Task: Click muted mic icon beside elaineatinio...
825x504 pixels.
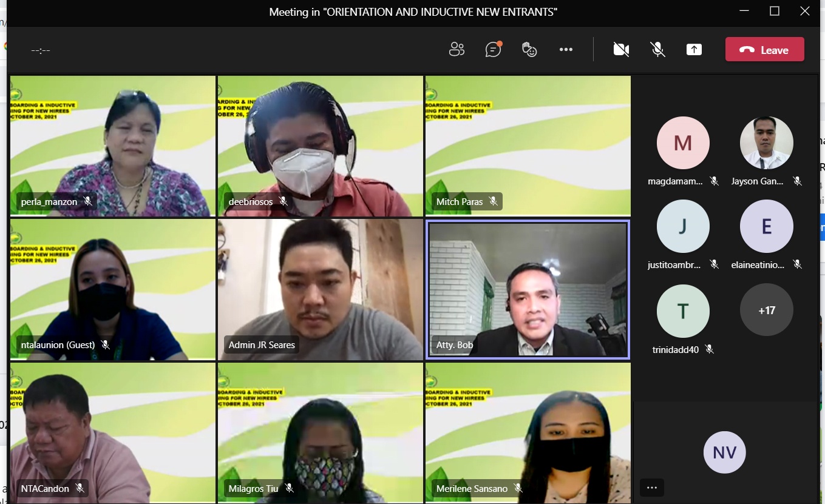Action: [797, 264]
